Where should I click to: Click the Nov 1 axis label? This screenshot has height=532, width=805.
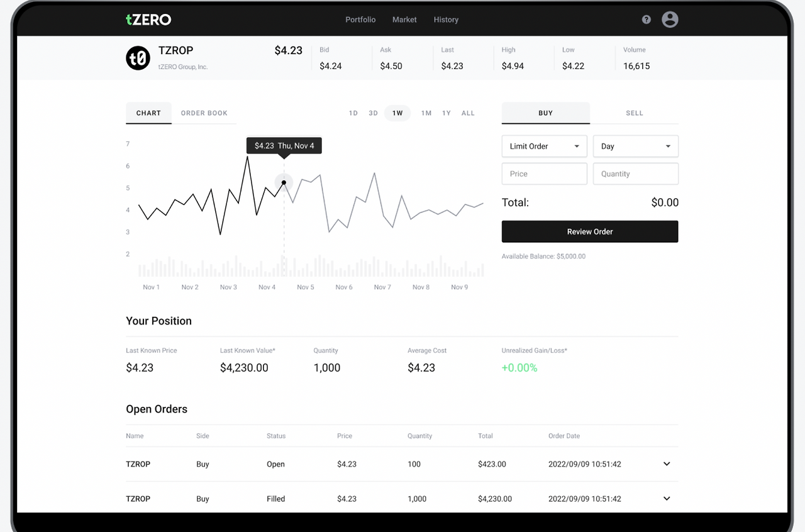[x=152, y=287]
